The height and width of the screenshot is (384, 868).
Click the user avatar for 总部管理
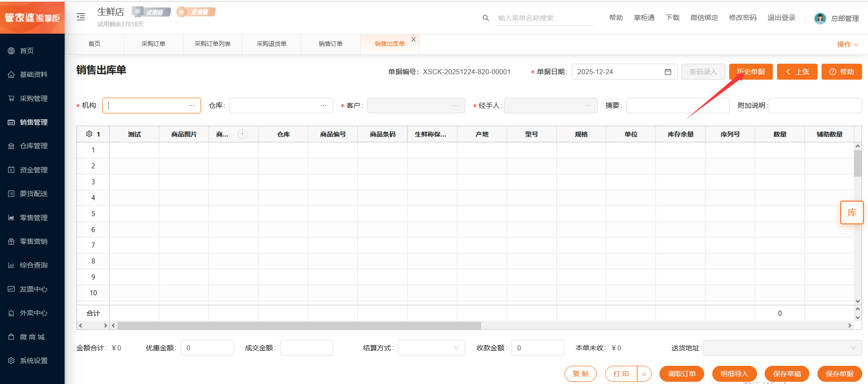click(x=820, y=18)
